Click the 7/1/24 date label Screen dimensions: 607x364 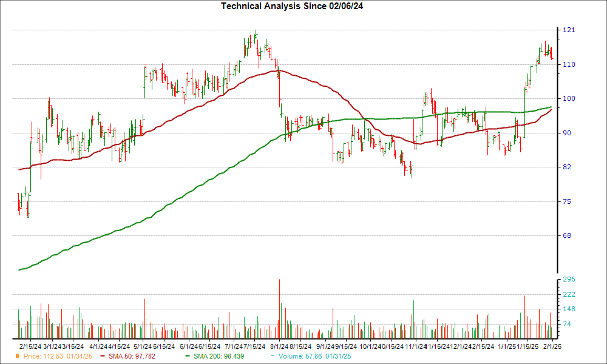(234, 346)
